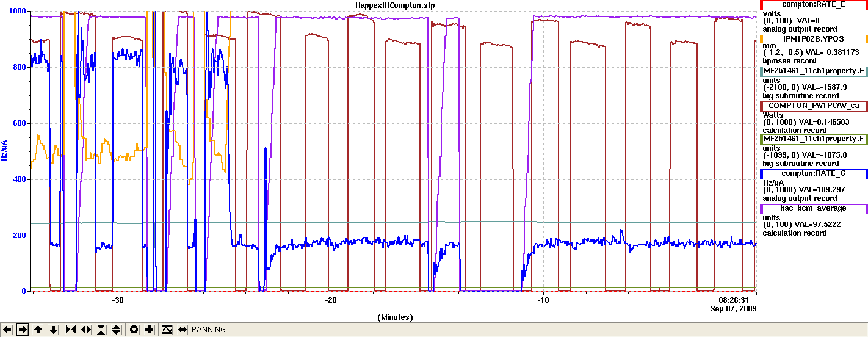The image size is (868, 337).
Task: Click the Watts unit label in the legend
Action: (x=773, y=115)
